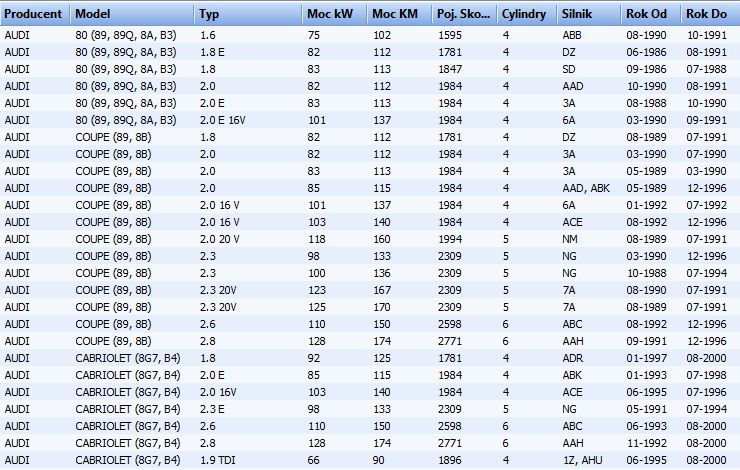Click the date 10-1990 in Rok Od

click(647, 86)
